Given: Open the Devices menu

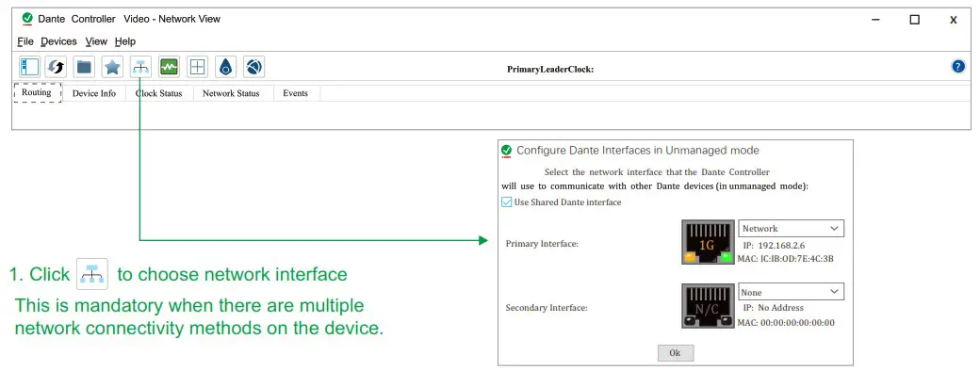Looking at the screenshot, I should 58,41.
